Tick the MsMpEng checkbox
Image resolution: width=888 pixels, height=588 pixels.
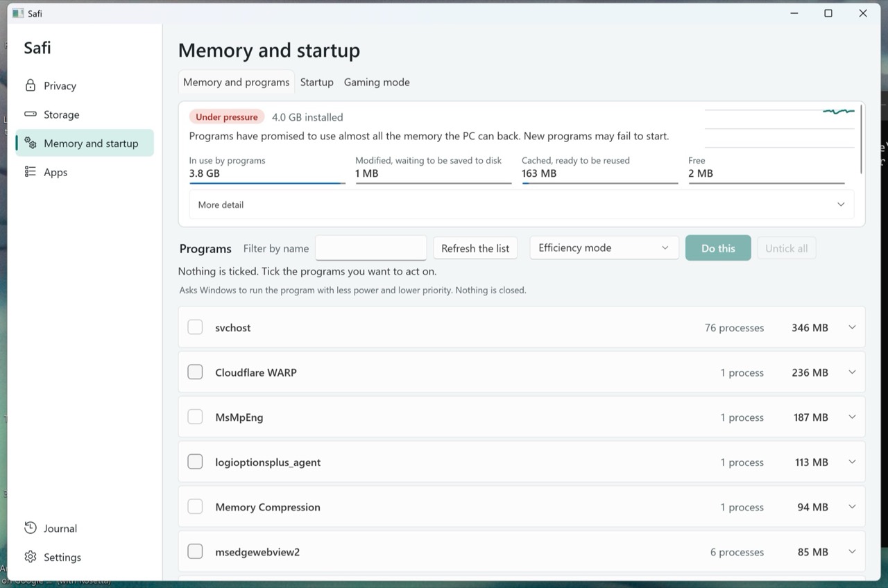coord(195,417)
